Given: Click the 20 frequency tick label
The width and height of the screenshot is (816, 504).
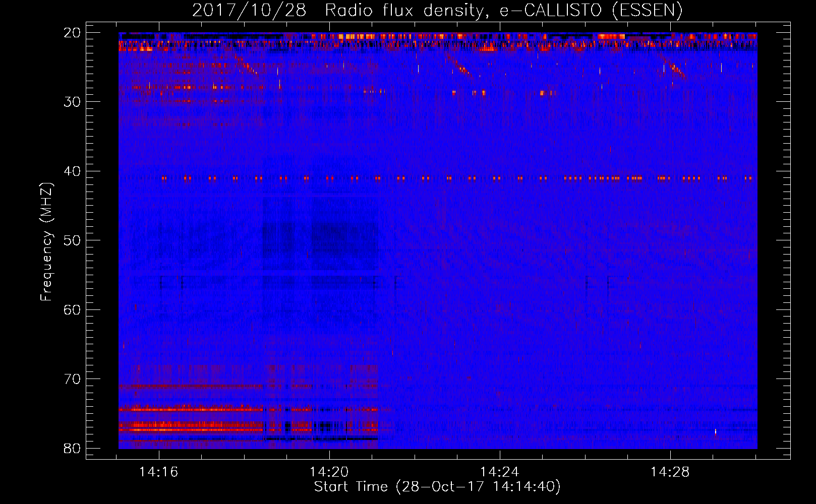Looking at the screenshot, I should tap(72, 33).
